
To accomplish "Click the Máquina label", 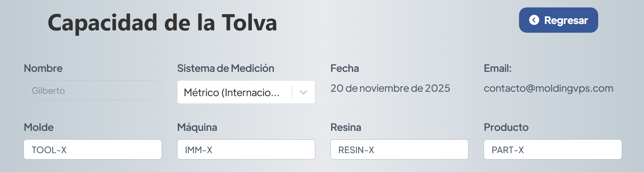I will 197,127.
